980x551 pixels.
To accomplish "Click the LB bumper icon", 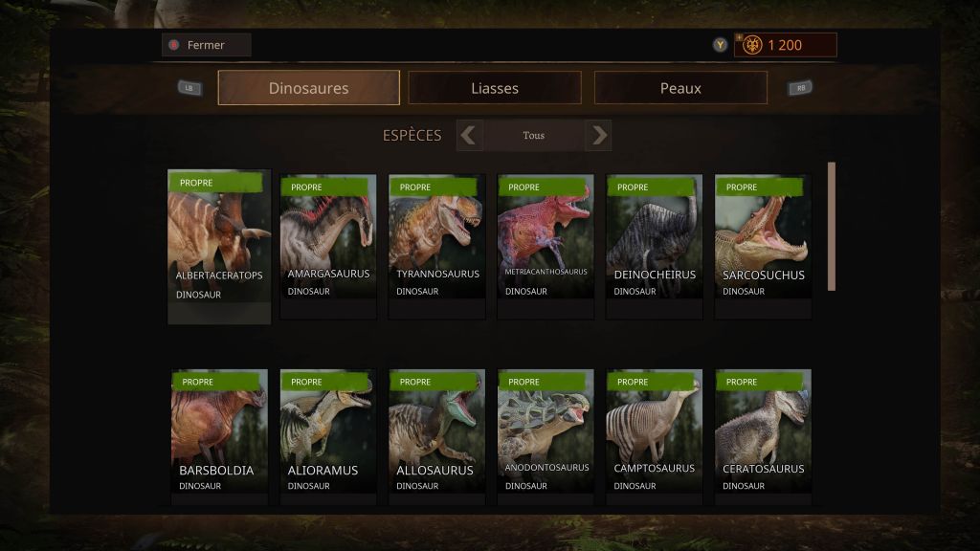I will (x=189, y=88).
